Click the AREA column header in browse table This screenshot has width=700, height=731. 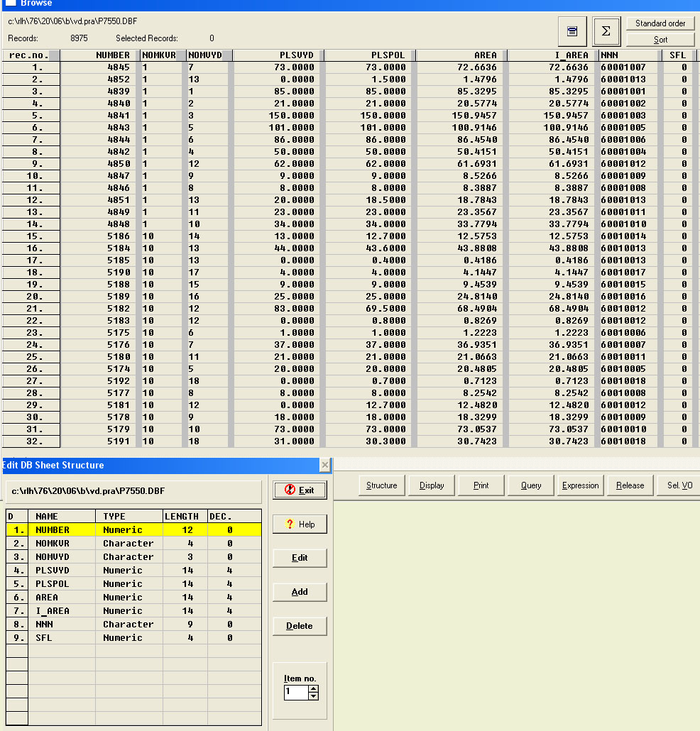pos(460,55)
